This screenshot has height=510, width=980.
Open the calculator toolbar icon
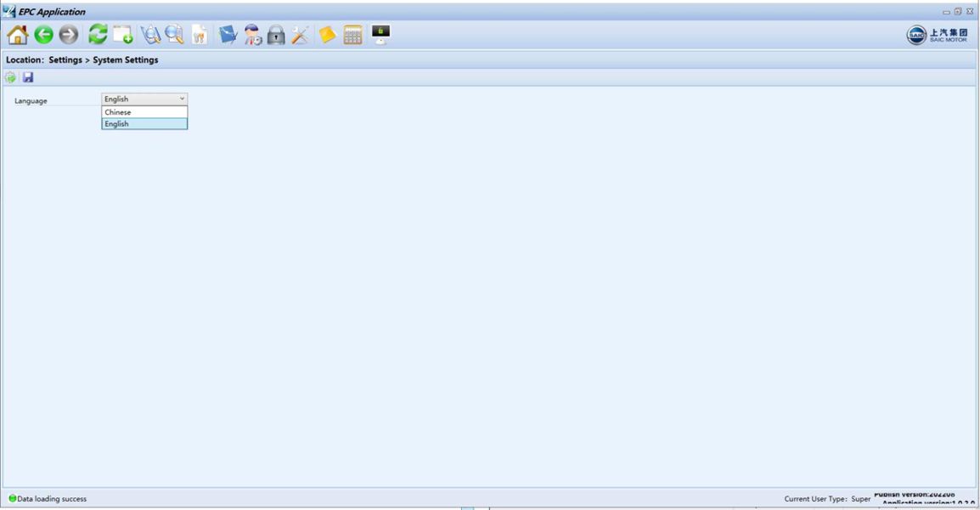coord(353,35)
